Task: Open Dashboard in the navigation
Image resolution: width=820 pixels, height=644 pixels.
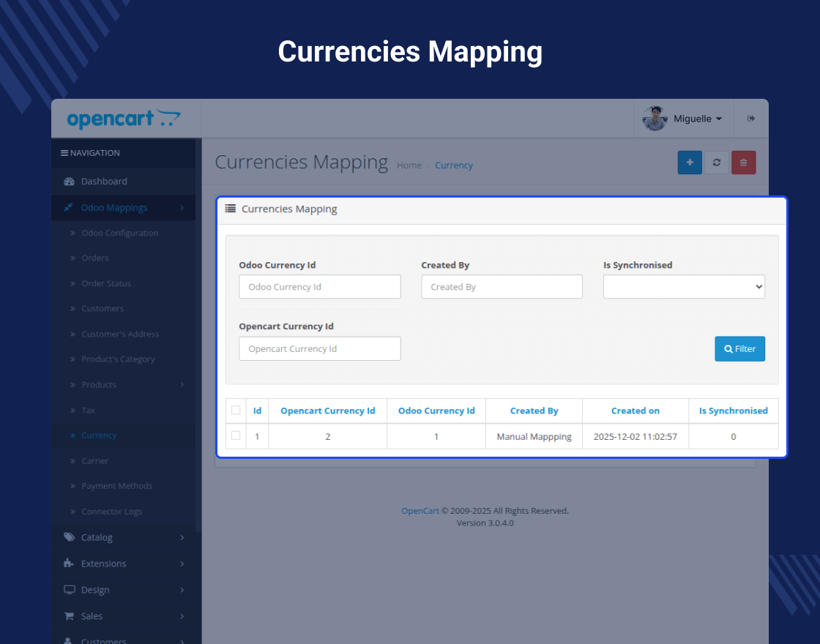Action: [x=124, y=181]
